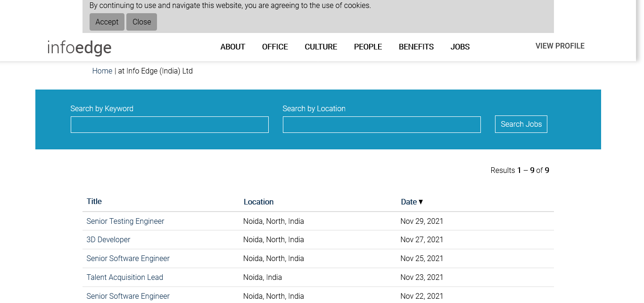Open the Senior Testing Engineer job

125,221
